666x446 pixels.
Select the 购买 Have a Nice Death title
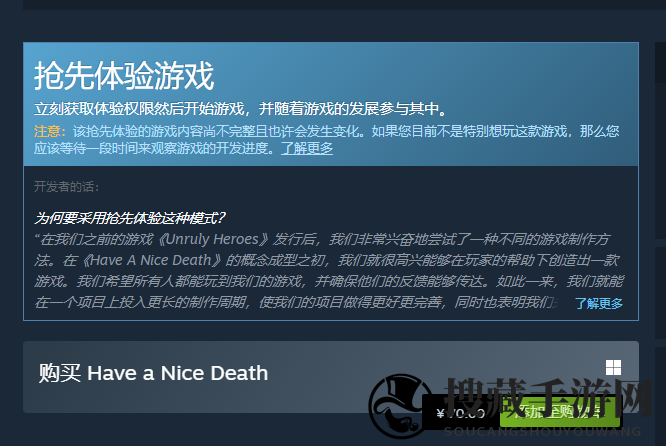(153, 373)
